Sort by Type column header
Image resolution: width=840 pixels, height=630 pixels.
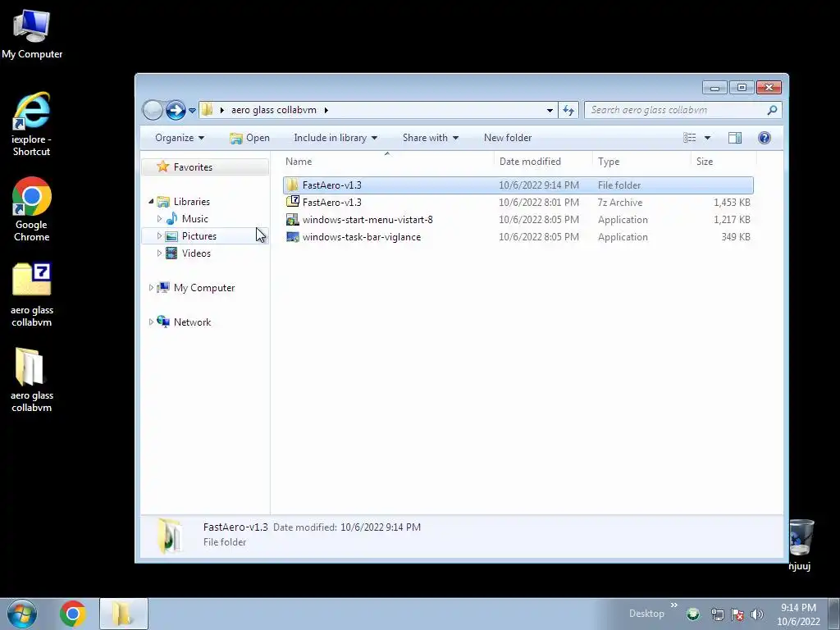(641, 162)
